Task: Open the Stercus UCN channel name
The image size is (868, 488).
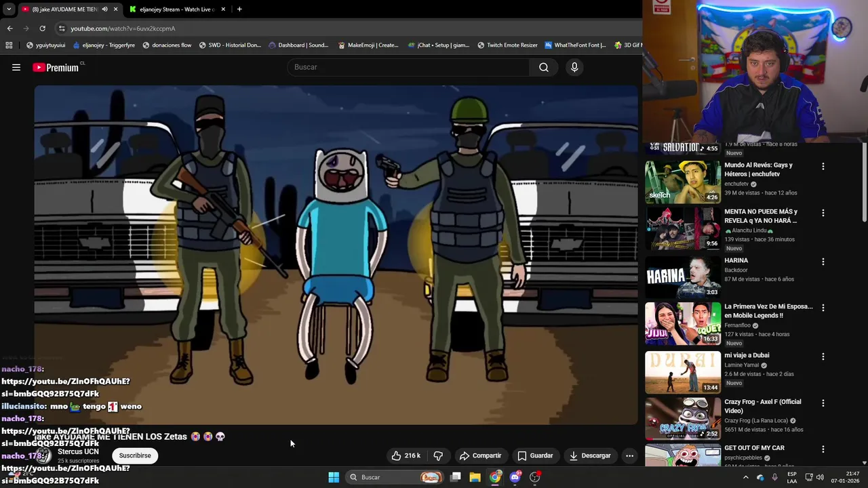Action: tap(78, 451)
